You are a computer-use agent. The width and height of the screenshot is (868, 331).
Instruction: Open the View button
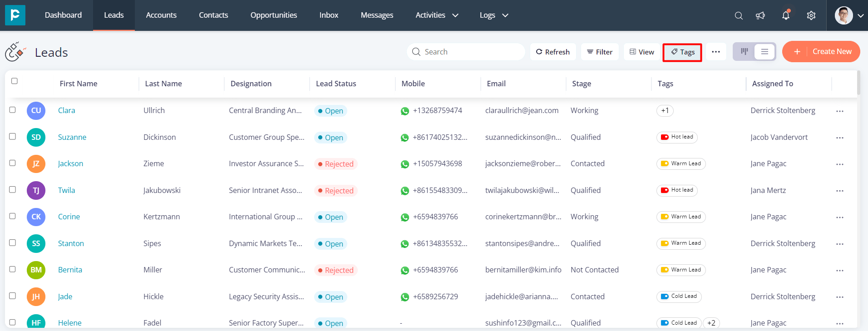click(642, 52)
